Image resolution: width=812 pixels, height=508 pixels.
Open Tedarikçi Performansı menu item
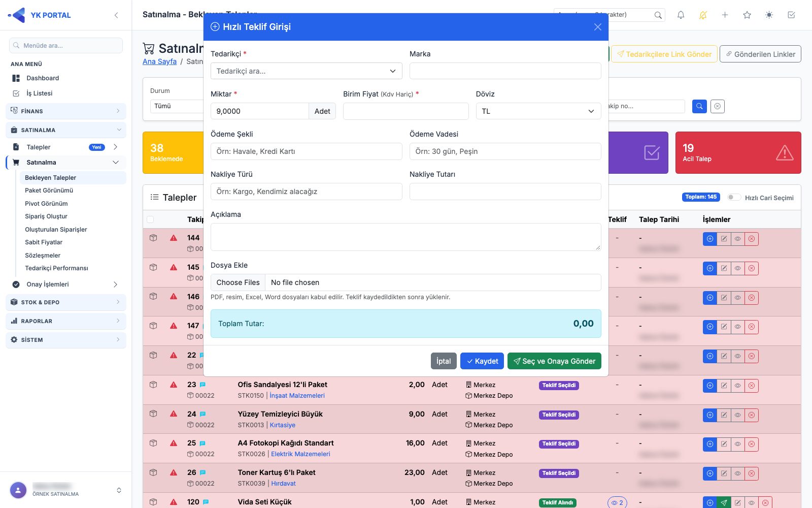coord(56,268)
